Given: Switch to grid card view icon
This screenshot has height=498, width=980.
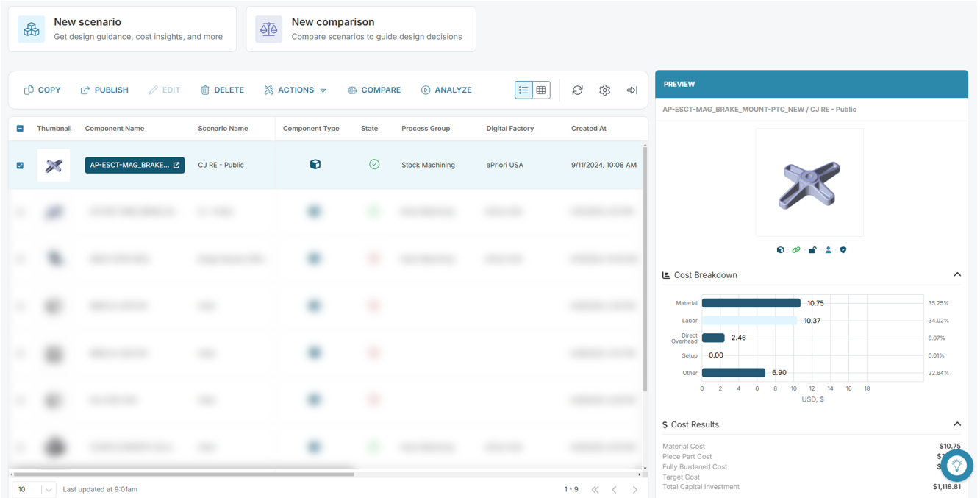Looking at the screenshot, I should coord(541,90).
